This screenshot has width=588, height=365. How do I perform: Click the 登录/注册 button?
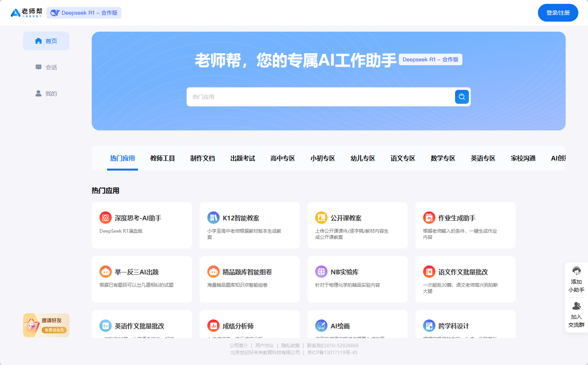point(558,13)
